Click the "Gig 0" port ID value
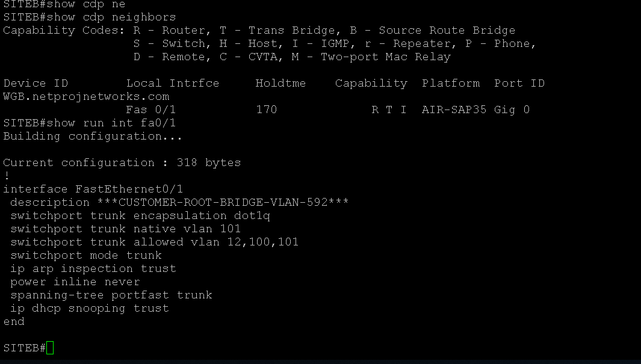This screenshot has width=641, height=364. pyautogui.click(x=512, y=110)
